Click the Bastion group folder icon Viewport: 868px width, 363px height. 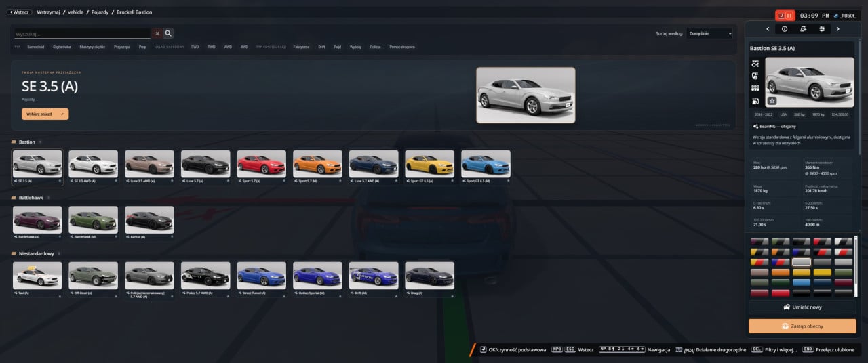(x=14, y=142)
